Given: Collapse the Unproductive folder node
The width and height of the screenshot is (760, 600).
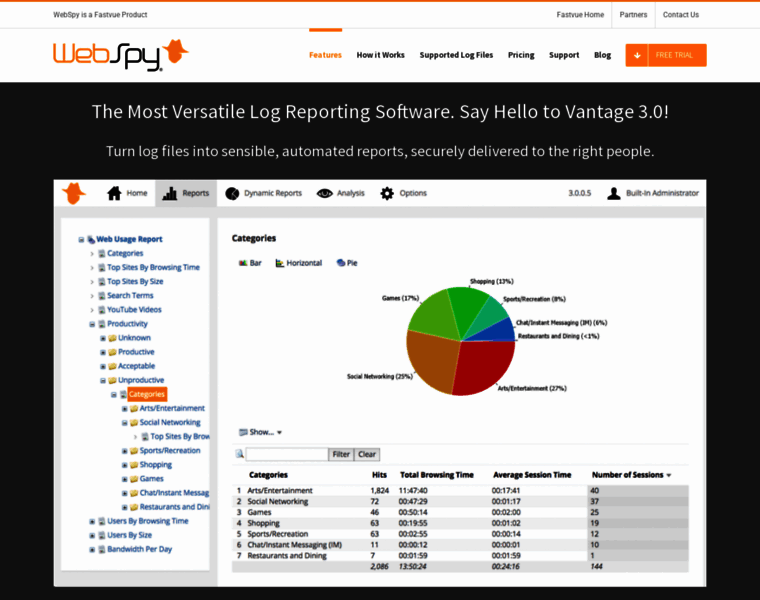Looking at the screenshot, I should point(103,380).
